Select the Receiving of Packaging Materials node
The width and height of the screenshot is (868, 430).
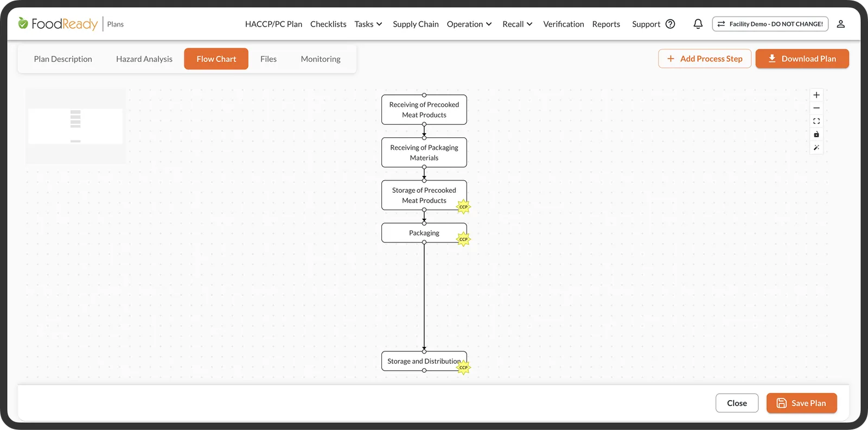[424, 153]
